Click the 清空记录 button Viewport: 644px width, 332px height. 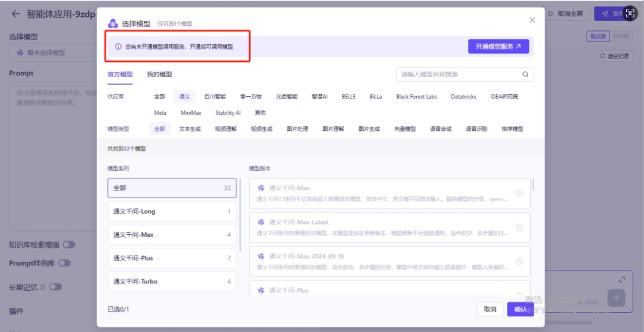coord(614,56)
